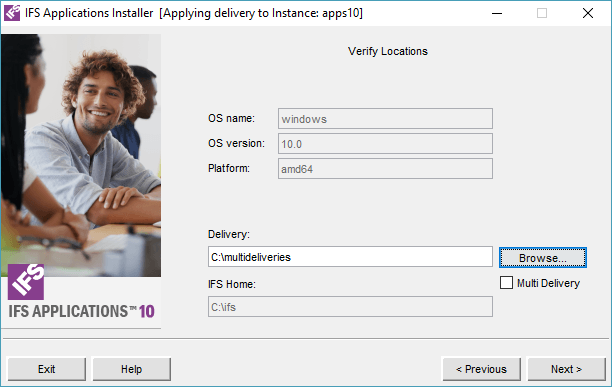This screenshot has height=387, width=612.
Task: Minimize the installer window
Action: tap(497, 13)
